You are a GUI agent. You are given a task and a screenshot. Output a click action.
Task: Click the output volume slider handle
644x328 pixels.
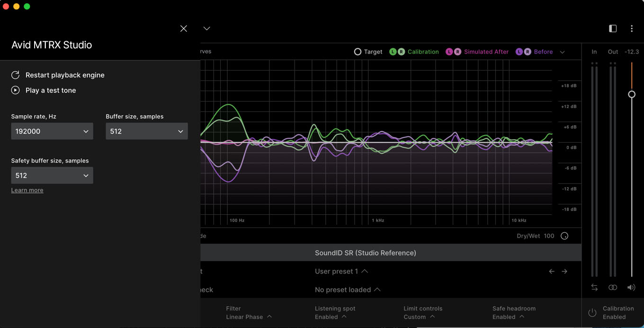click(x=632, y=94)
